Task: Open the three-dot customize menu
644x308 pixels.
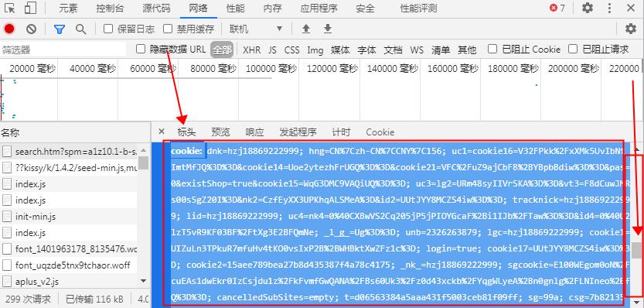Action: pyautogui.click(x=609, y=8)
